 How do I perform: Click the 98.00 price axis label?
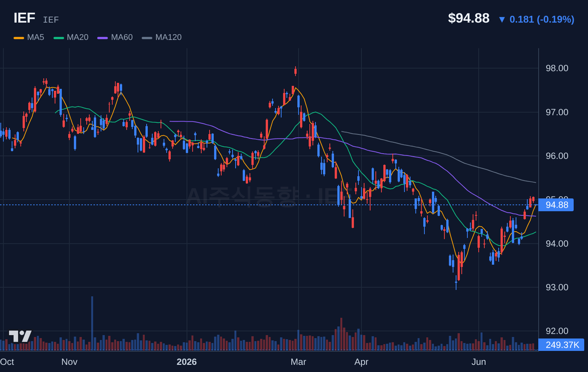(557, 68)
